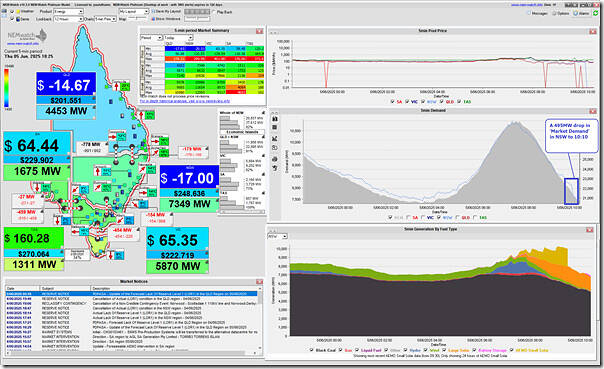Click the undo arrow icon beside demand chart
The width and height of the screenshot is (604, 369).
click(x=275, y=168)
